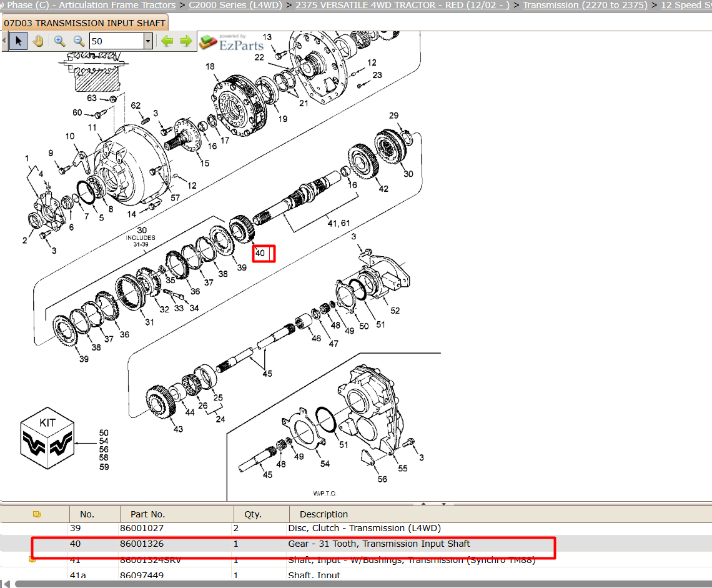Screen dimensions: 712x588
Task: Go to previous diagram with the left green arrow
Action: click(167, 41)
